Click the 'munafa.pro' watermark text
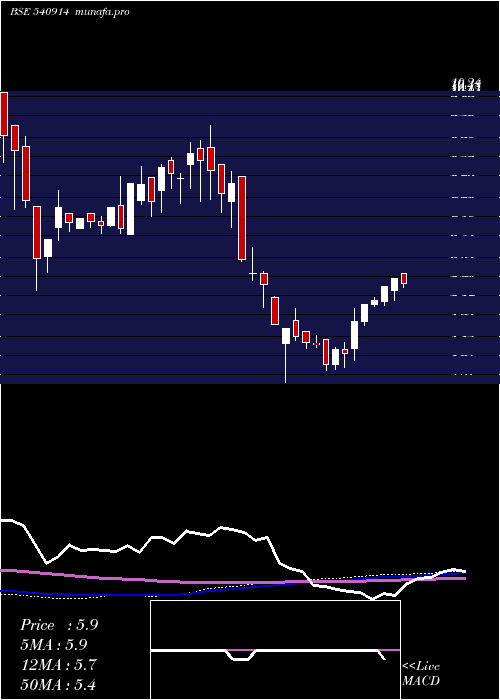 [102, 12]
